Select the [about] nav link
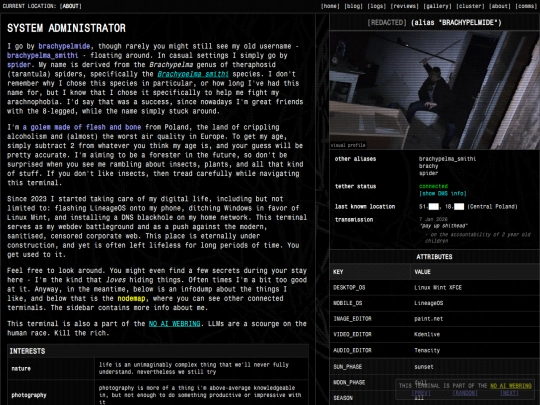The width and height of the screenshot is (540, 405). point(499,6)
